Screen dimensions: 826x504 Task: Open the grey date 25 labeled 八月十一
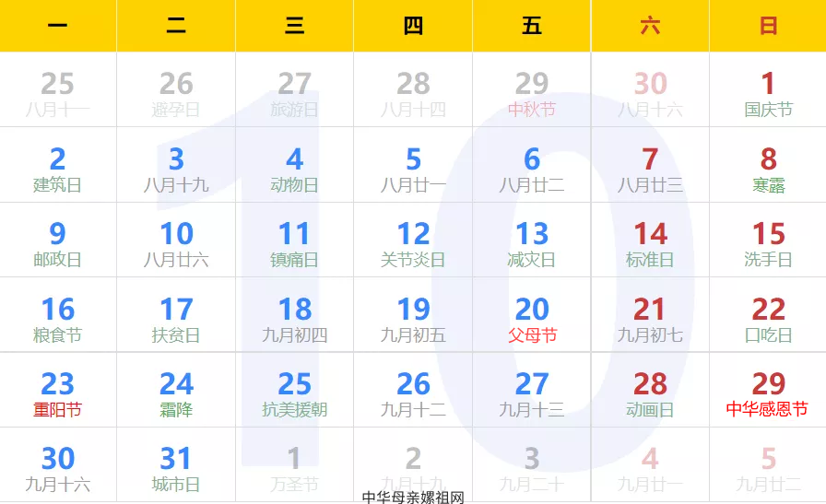pos(58,89)
